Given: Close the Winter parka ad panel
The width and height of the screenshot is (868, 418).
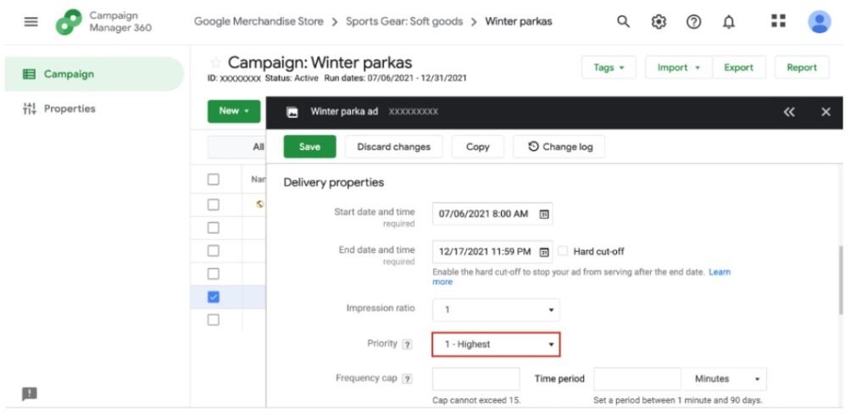Looking at the screenshot, I should coord(826,112).
